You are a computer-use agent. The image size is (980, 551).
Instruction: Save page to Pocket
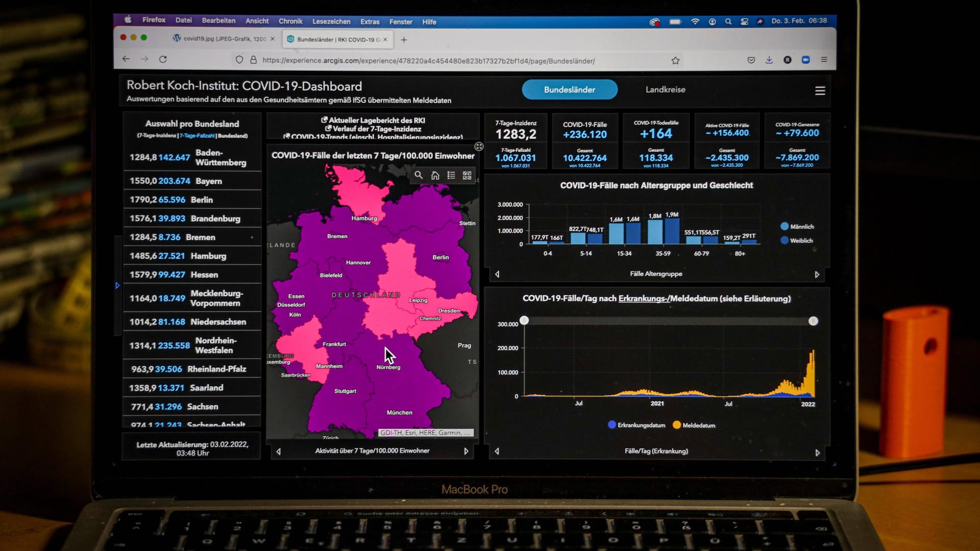751,60
